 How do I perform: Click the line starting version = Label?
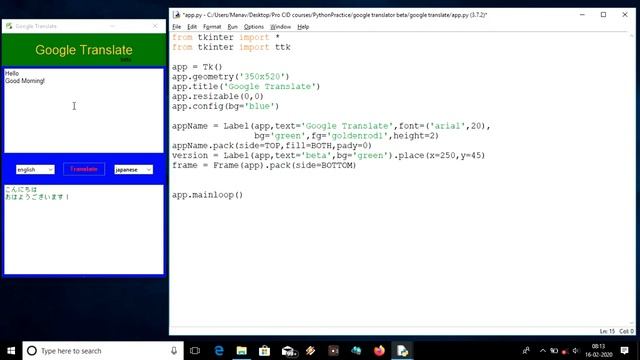click(x=328, y=156)
